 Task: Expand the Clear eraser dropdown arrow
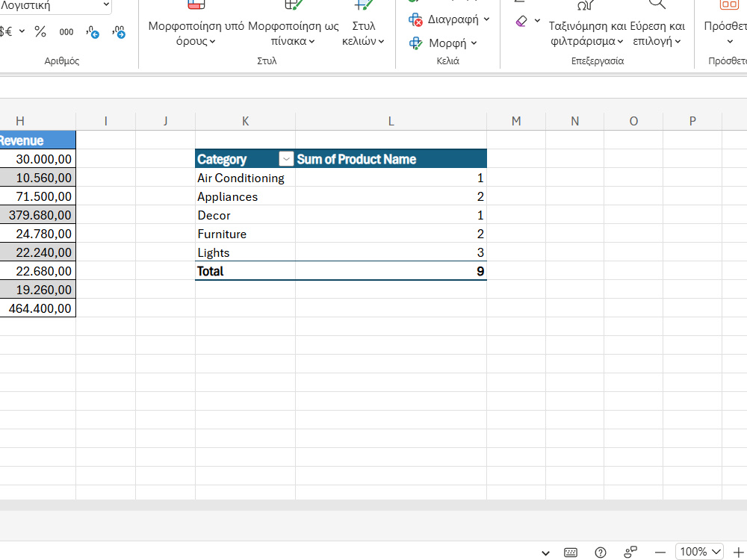coord(537,20)
